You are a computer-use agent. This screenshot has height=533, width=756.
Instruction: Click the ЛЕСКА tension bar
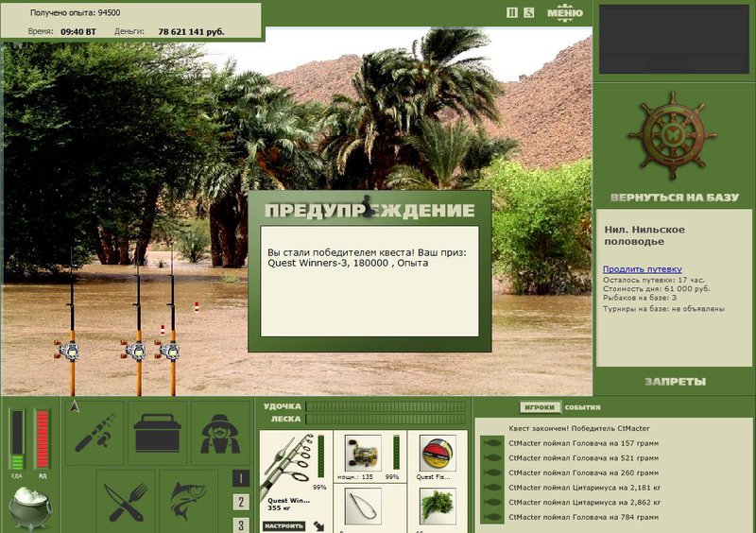[x=386, y=419]
